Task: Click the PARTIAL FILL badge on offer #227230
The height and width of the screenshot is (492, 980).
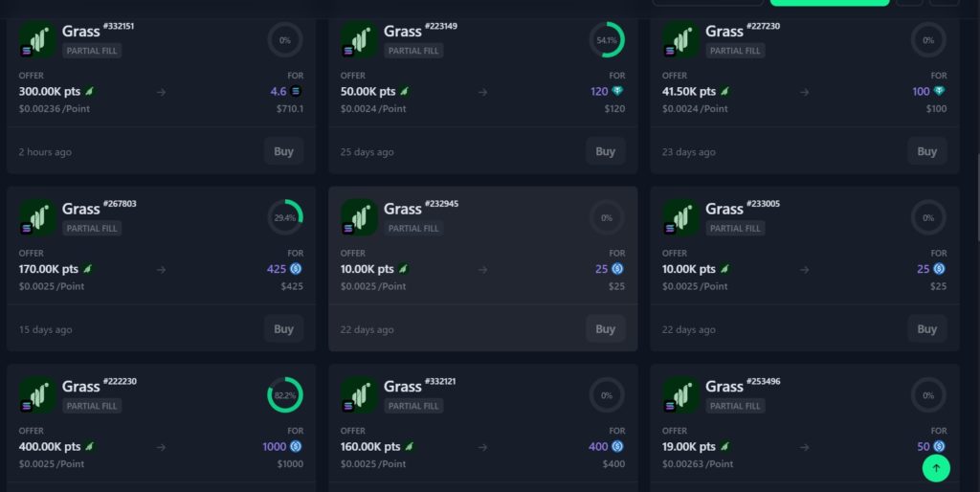Action: click(x=735, y=51)
